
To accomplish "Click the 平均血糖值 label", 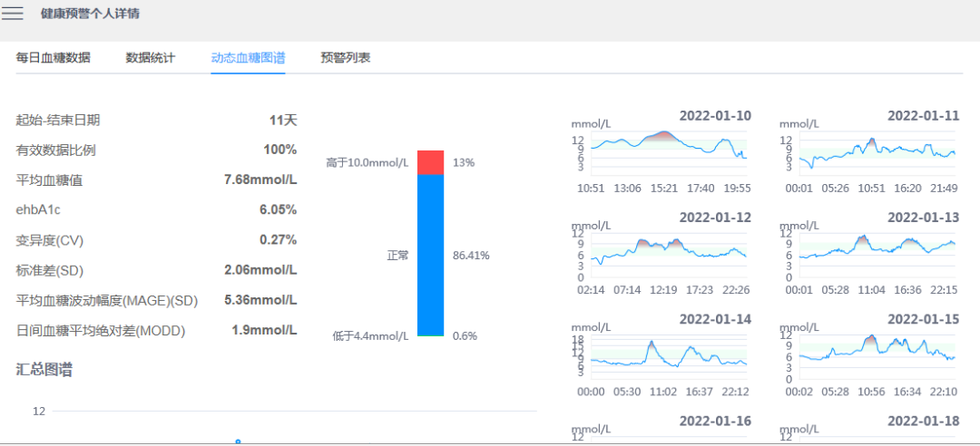I will [x=49, y=181].
